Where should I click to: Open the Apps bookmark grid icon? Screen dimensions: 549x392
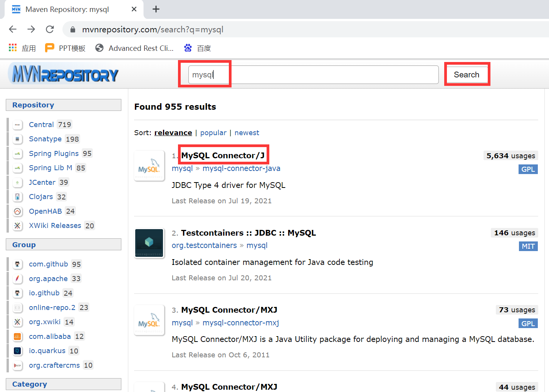pos(13,48)
